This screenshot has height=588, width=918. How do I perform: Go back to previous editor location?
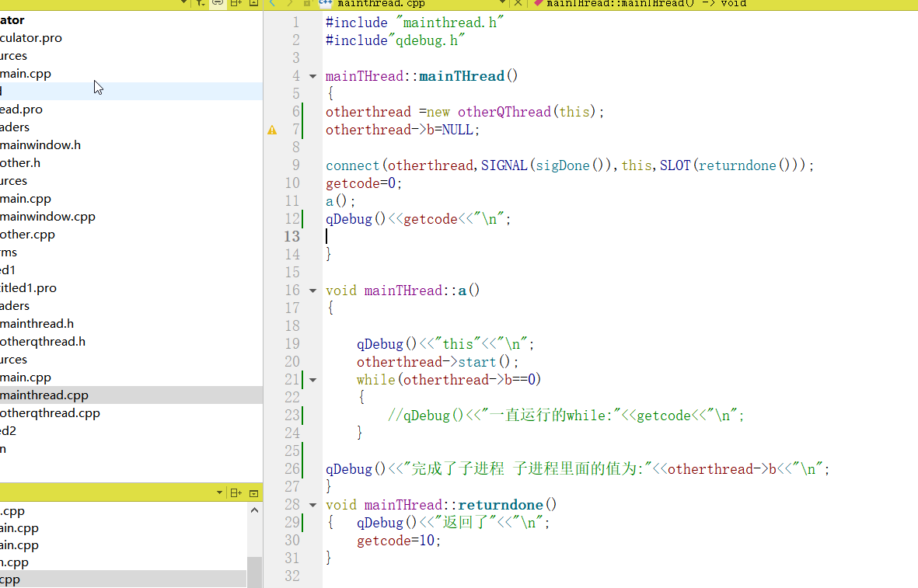click(273, 4)
